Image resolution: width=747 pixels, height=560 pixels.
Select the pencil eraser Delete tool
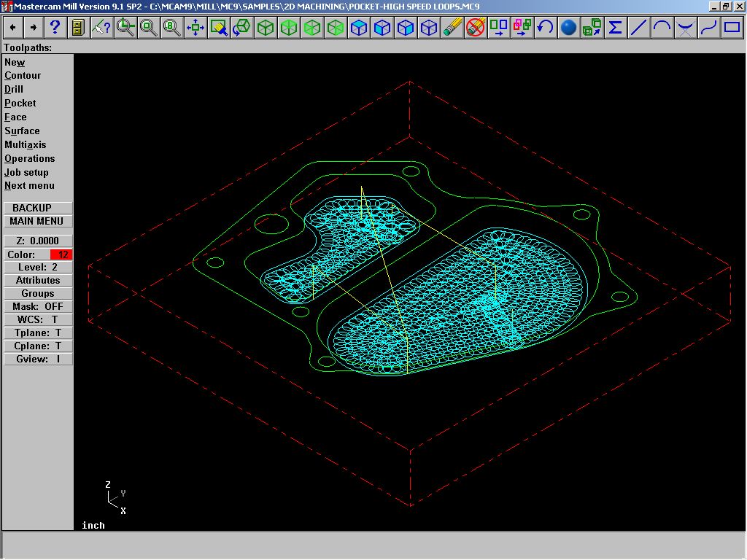(x=452, y=28)
